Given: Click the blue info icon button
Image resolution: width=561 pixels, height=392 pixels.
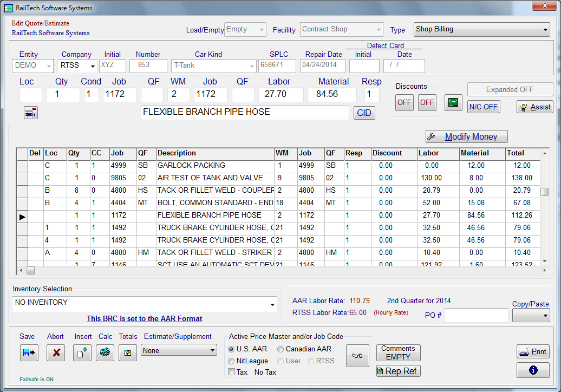Looking at the screenshot, I should tap(533, 370).
